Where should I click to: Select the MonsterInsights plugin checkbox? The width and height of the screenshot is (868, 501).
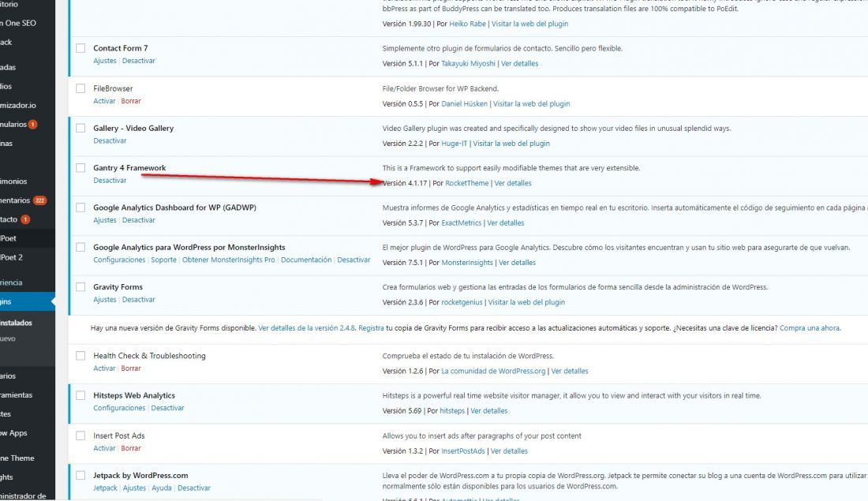point(80,248)
